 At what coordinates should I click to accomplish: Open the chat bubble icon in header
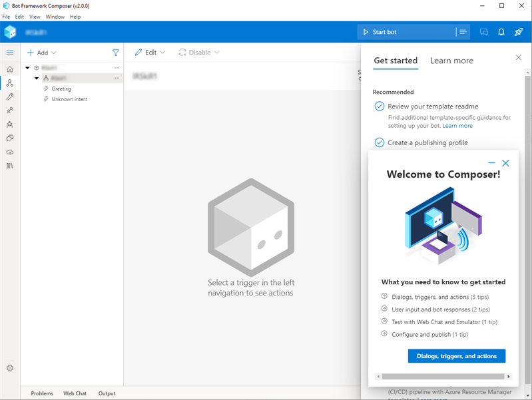(484, 32)
